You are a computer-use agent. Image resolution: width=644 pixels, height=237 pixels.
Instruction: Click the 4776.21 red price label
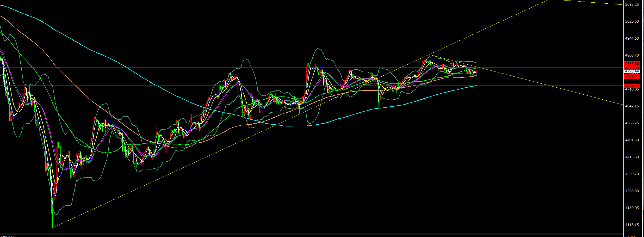tap(636, 77)
